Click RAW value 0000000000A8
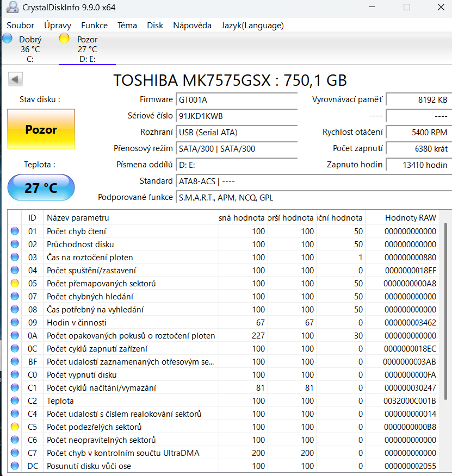 410,283
